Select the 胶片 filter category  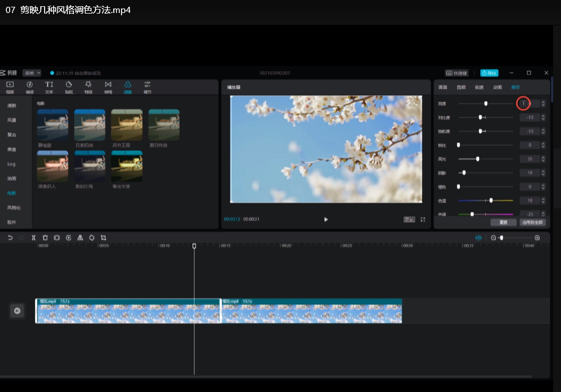[12, 222]
